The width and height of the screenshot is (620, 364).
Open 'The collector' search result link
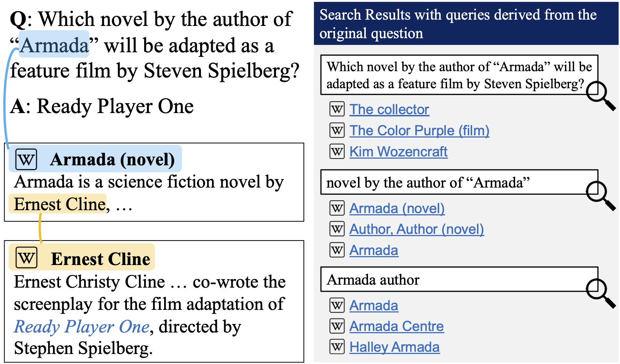pos(389,110)
